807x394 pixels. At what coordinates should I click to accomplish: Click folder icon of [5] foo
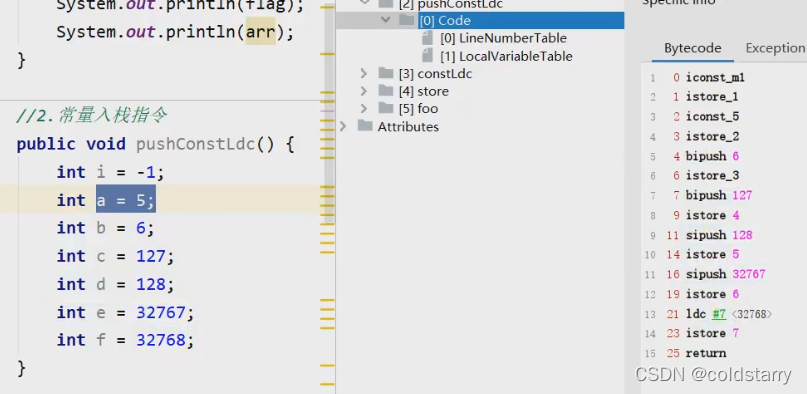[386, 109]
